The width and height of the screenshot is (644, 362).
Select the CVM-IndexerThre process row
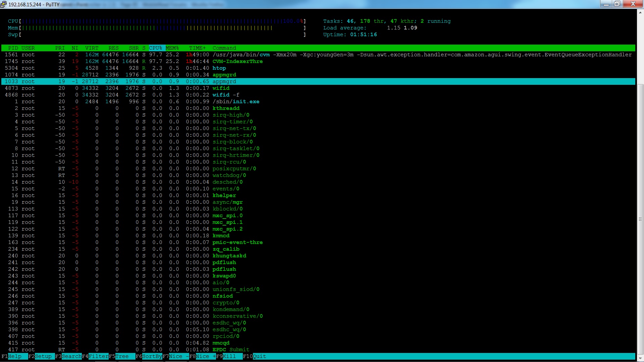pyautogui.click(x=237, y=61)
